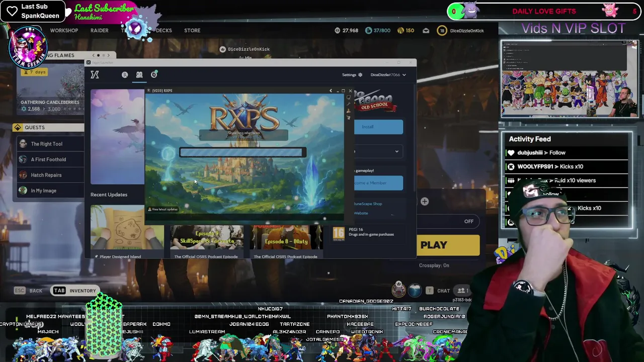Open TAB INVENTORY
644x362 pixels.
pyautogui.click(x=74, y=291)
